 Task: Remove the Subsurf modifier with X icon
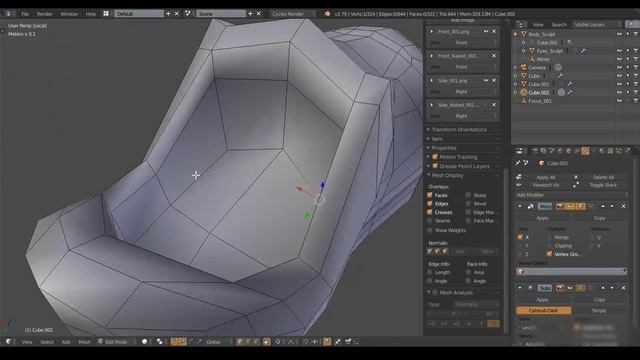click(x=623, y=288)
